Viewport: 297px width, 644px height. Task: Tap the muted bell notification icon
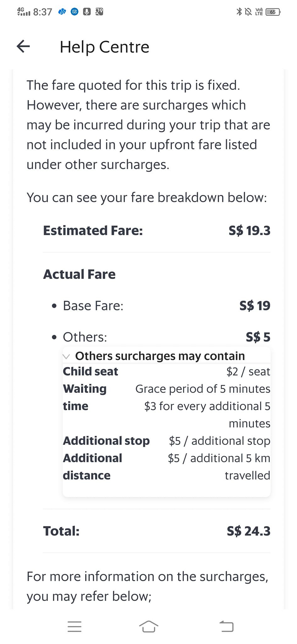point(248,12)
